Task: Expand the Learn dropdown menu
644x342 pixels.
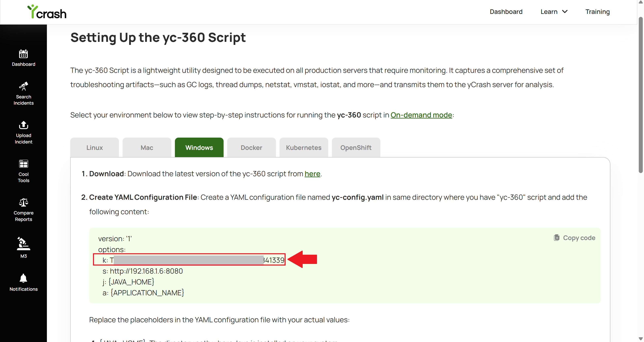Action: click(x=554, y=12)
